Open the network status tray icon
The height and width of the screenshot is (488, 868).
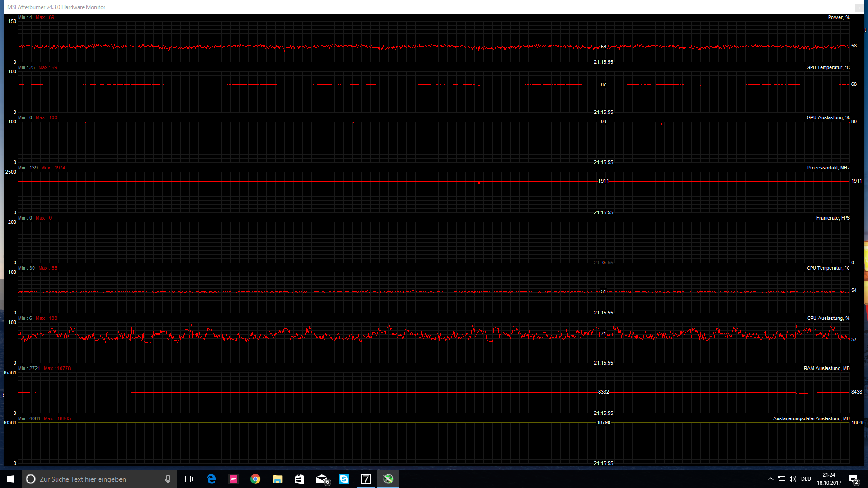(x=782, y=479)
